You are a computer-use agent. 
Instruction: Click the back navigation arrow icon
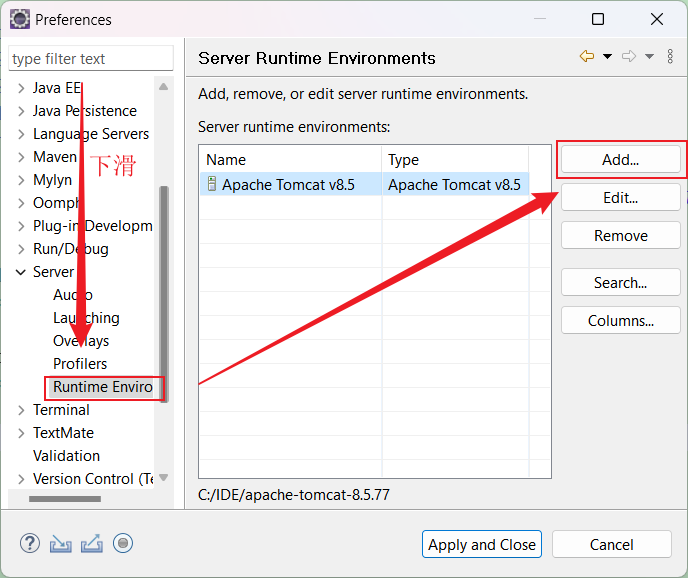[587, 56]
